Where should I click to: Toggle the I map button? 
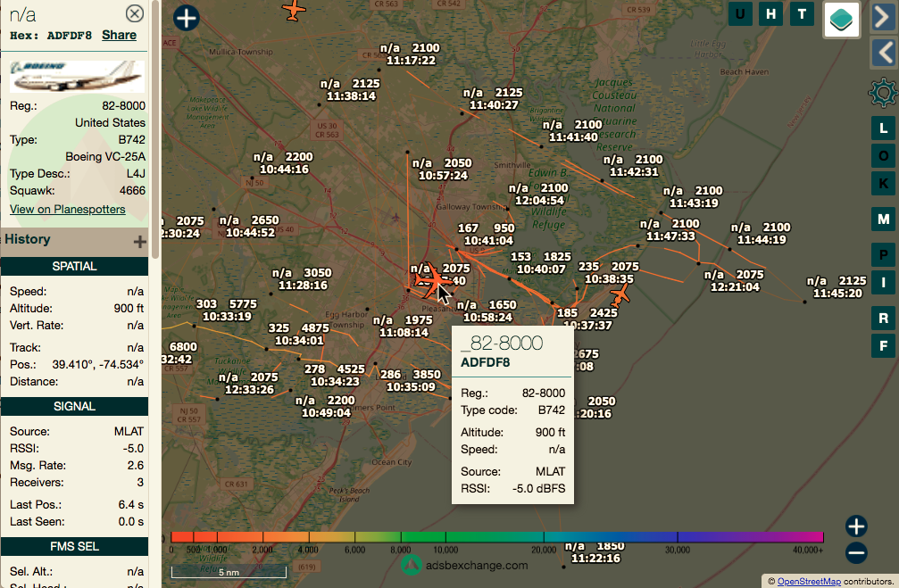click(883, 283)
